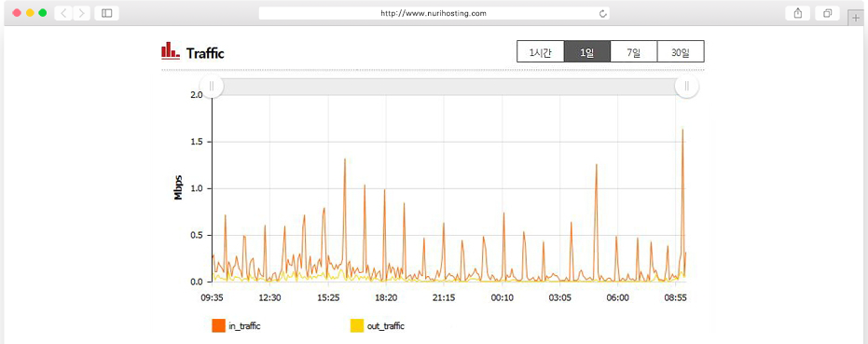Click the in_traffic legend label
Screen dimensions: 868x344
tap(244, 326)
